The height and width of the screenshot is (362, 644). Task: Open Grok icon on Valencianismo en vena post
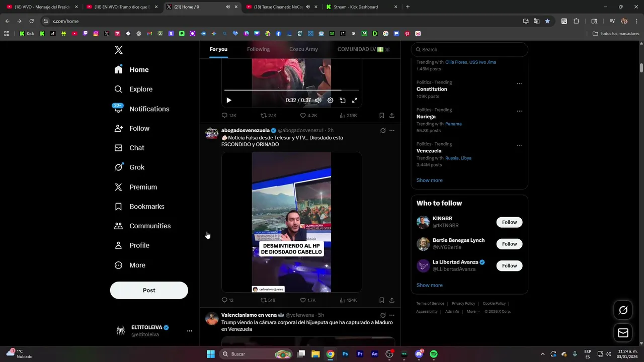pos(383,315)
